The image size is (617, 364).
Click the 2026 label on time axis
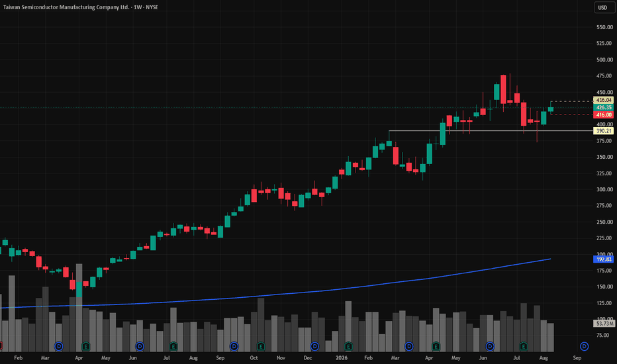[341, 357]
